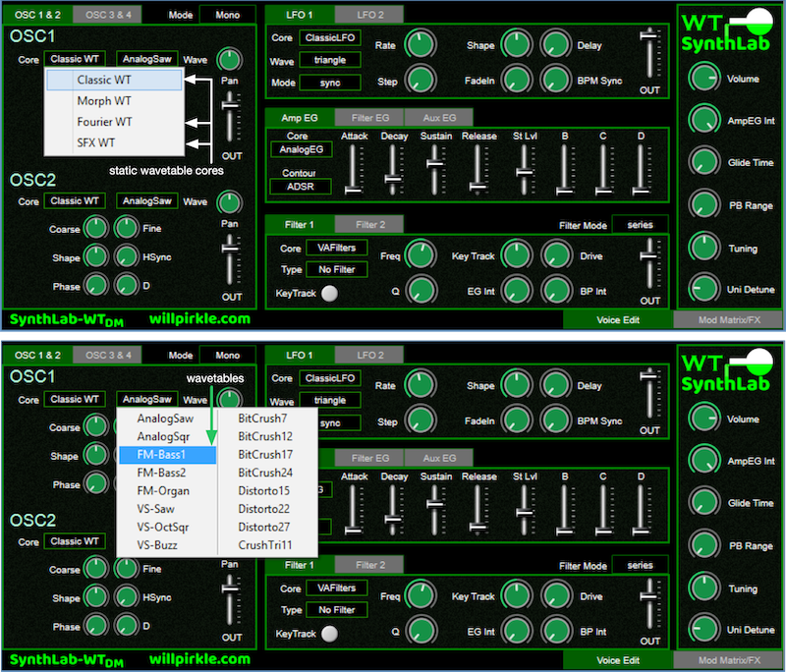This screenshot has height=672, width=786.
Task: Select VS-Saw wavetable entry
Action: pos(167,509)
